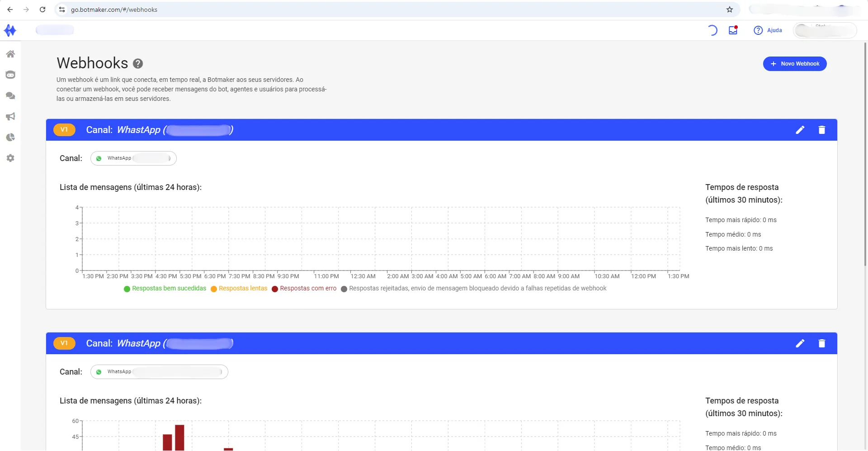Click the 'Webhooks' page title
The width and height of the screenshot is (868, 451).
coord(92,63)
